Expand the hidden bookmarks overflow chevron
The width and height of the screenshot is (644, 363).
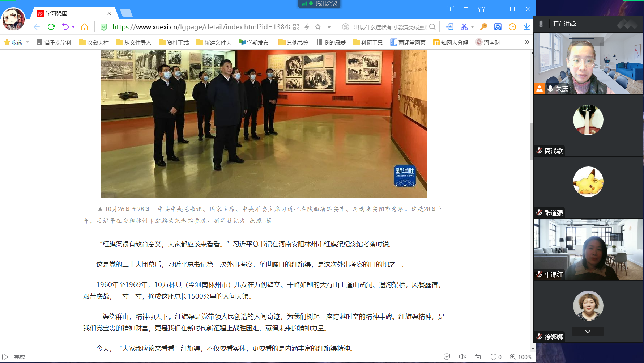(x=527, y=42)
